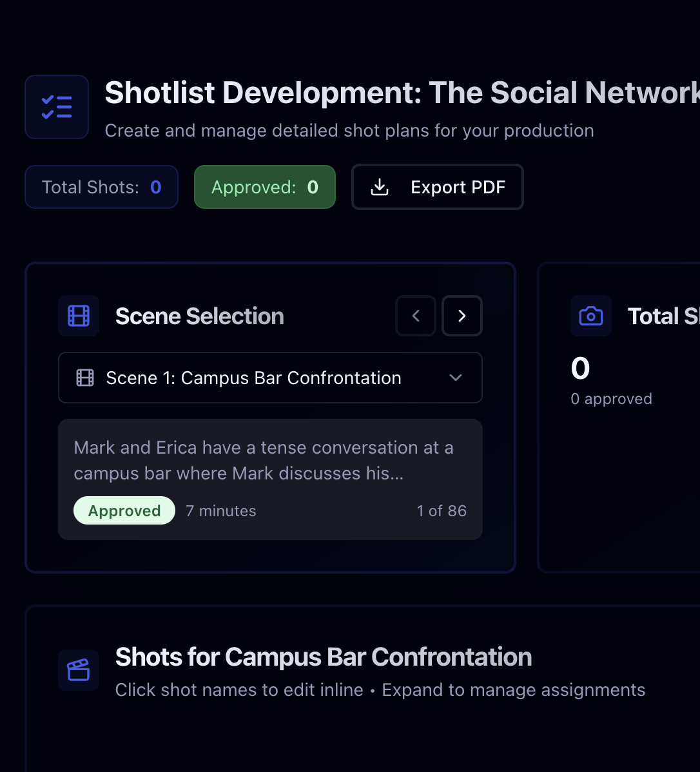Click the scene description starting 'Mark and Erica'
Screen dimensions: 700x772
click(264, 460)
